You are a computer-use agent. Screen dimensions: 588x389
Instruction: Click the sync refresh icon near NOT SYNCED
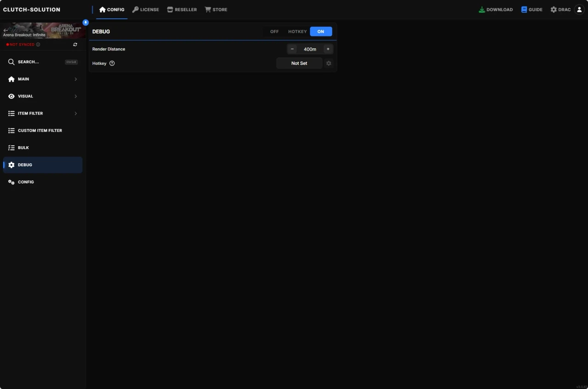point(75,44)
